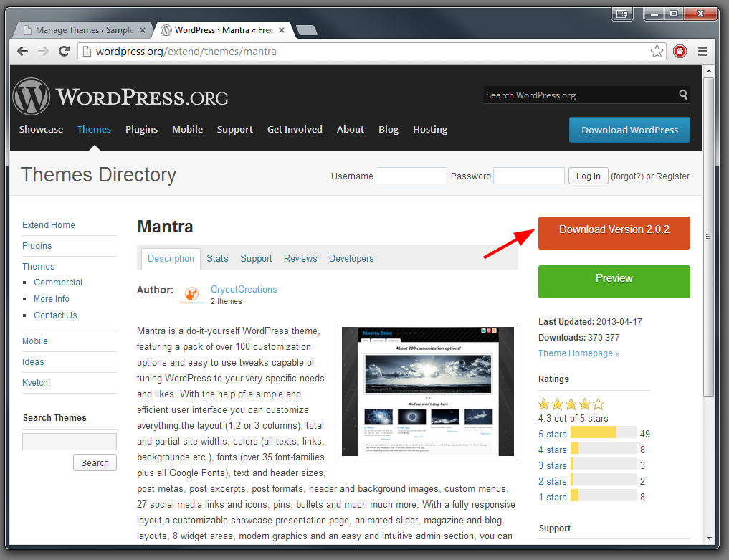
Task: Focus the Search WordPress.org field
Action: (x=581, y=95)
